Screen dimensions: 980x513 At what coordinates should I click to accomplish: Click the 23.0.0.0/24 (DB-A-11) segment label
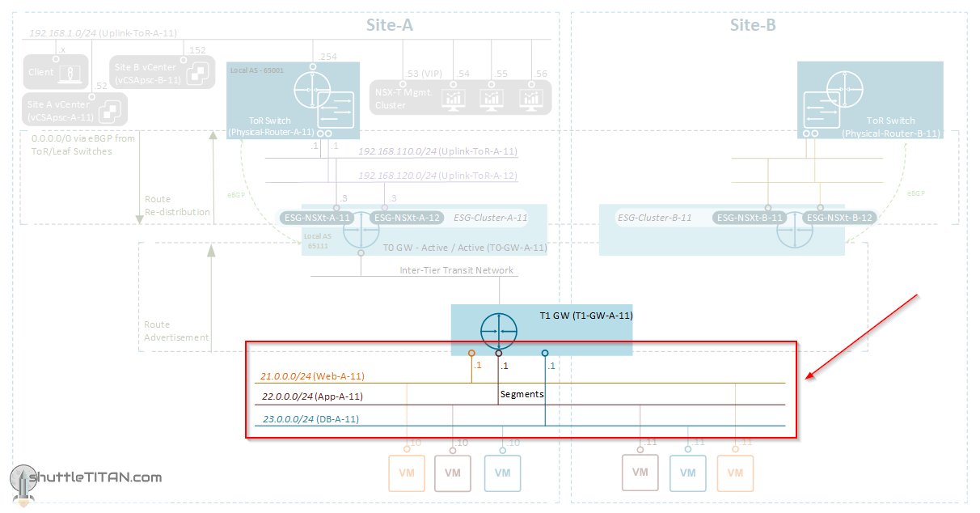(310, 419)
